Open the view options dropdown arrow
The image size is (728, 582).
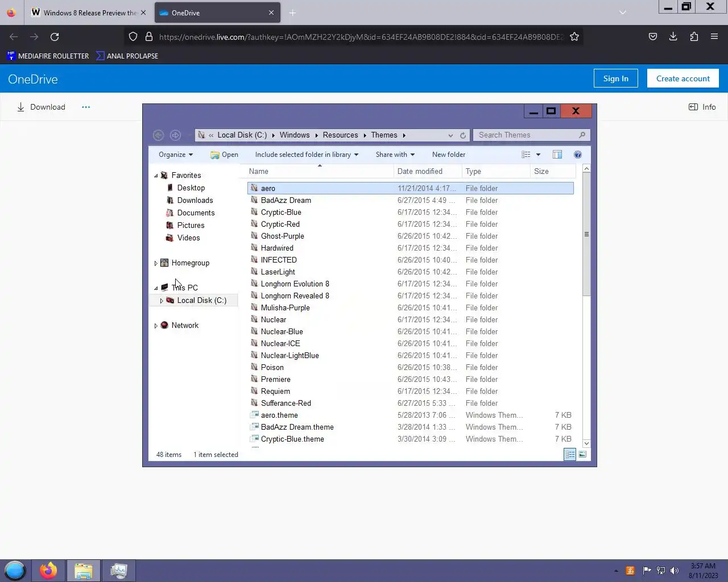(538, 155)
